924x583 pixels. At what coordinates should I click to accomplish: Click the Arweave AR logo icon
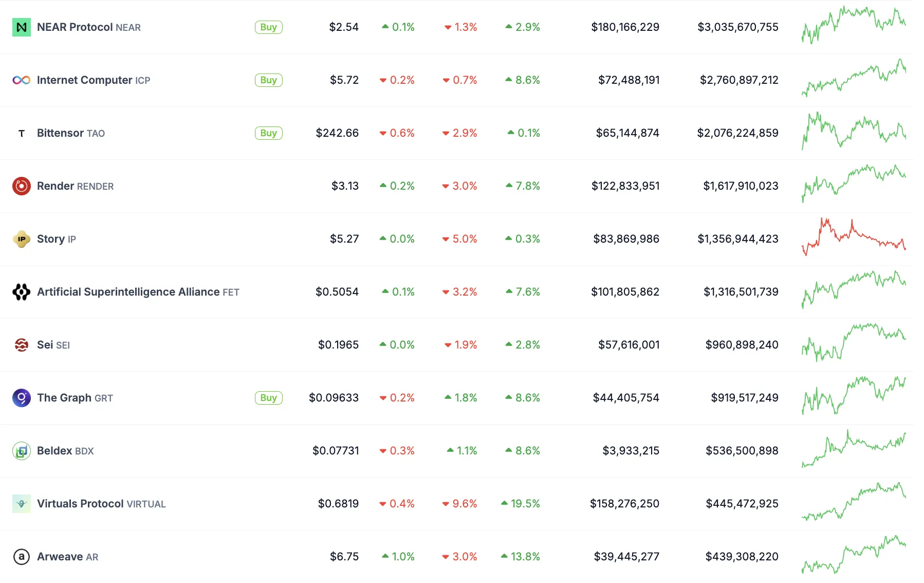pos(21,557)
